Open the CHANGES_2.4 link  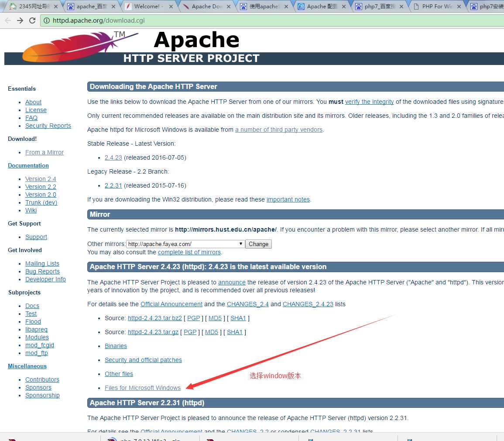pos(248,304)
